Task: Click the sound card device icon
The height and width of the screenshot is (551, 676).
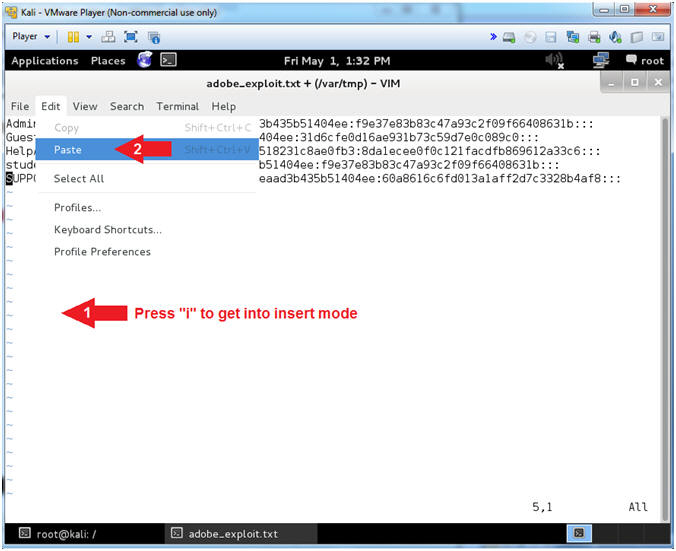Action: [615, 37]
